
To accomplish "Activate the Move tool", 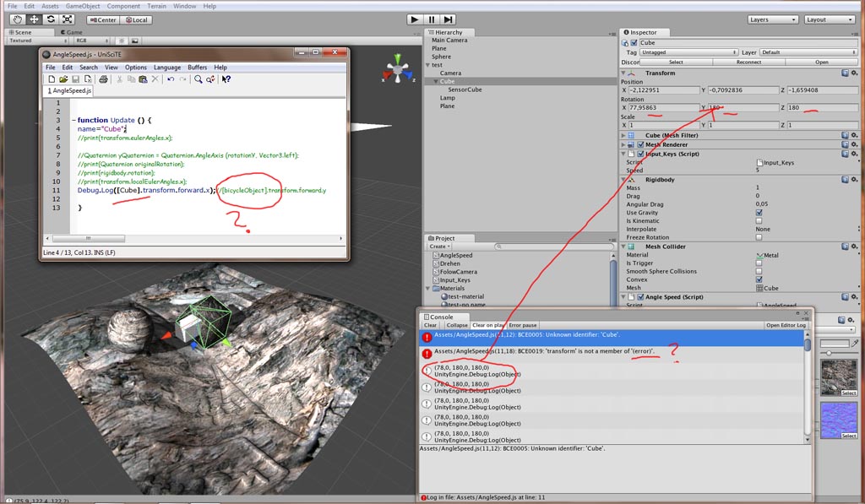I will coord(32,19).
